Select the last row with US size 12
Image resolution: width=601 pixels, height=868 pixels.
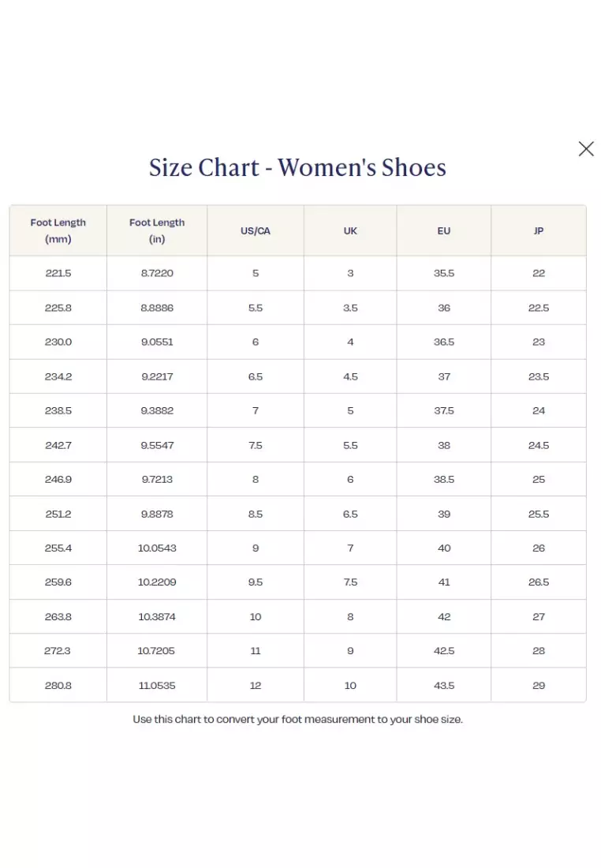coord(255,685)
